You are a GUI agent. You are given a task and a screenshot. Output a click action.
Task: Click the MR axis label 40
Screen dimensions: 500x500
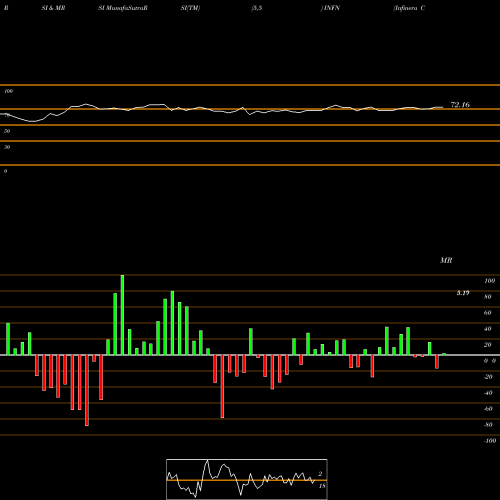click(x=488, y=329)
